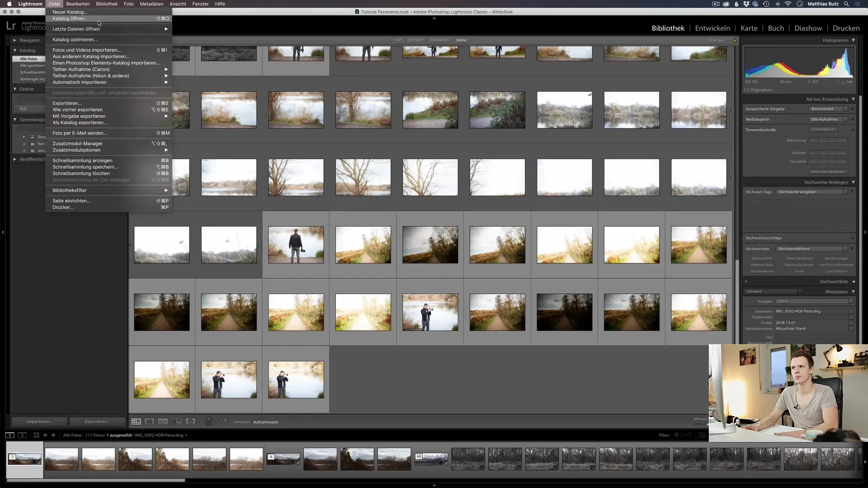Click the Stichwörter eingeben keyword field

(x=811, y=192)
